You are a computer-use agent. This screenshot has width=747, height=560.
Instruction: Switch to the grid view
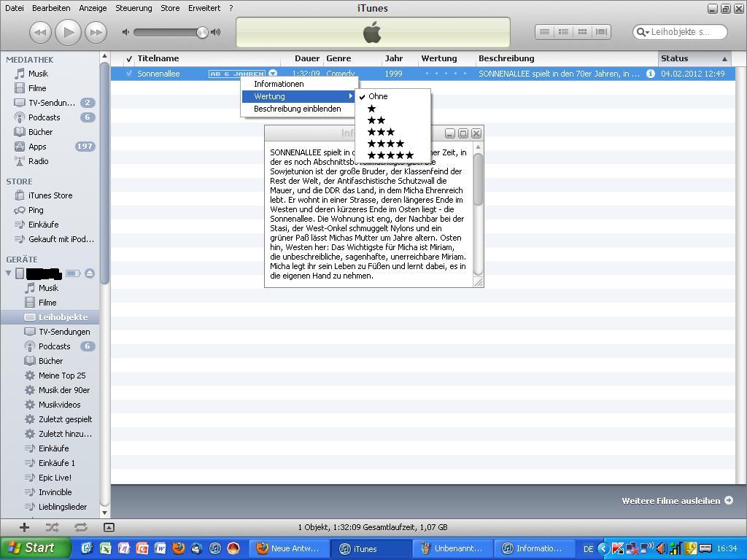pyautogui.click(x=582, y=32)
